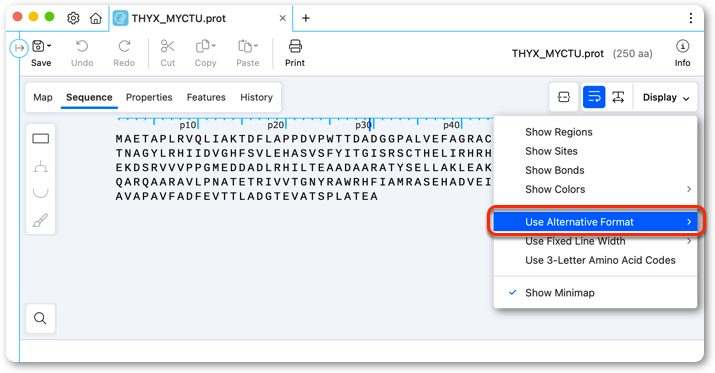Image resolution: width=715 pixels, height=373 pixels.
Task: Click the Copy toolbar icon
Action: pyautogui.click(x=203, y=47)
